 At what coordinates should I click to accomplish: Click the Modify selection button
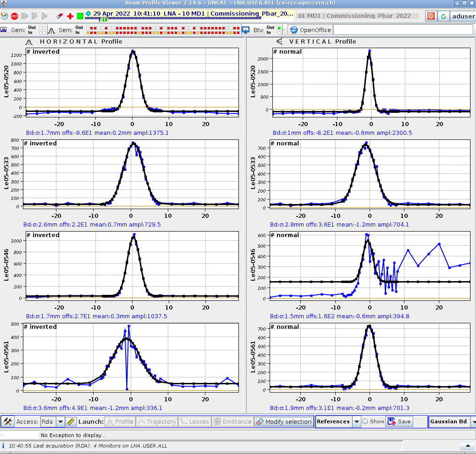283,421
